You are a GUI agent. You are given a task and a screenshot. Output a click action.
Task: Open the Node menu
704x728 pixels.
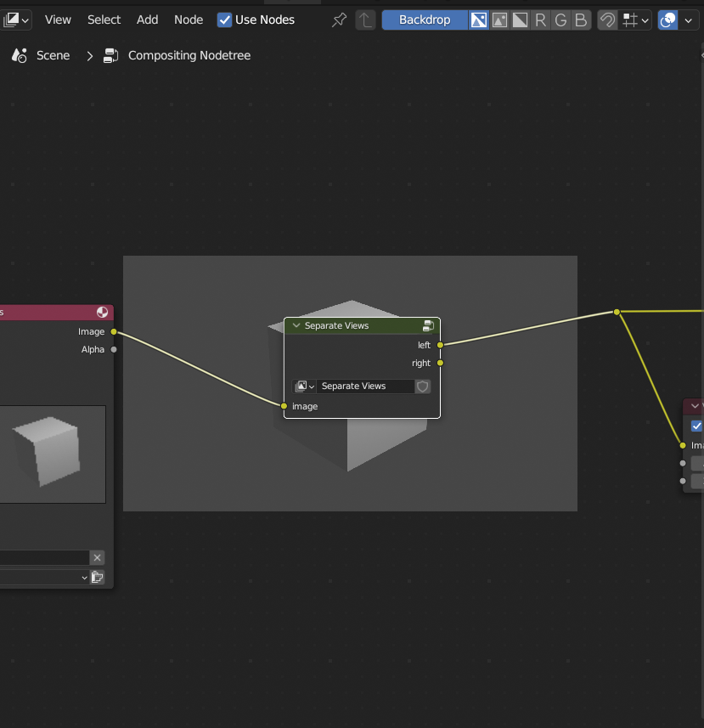(189, 20)
